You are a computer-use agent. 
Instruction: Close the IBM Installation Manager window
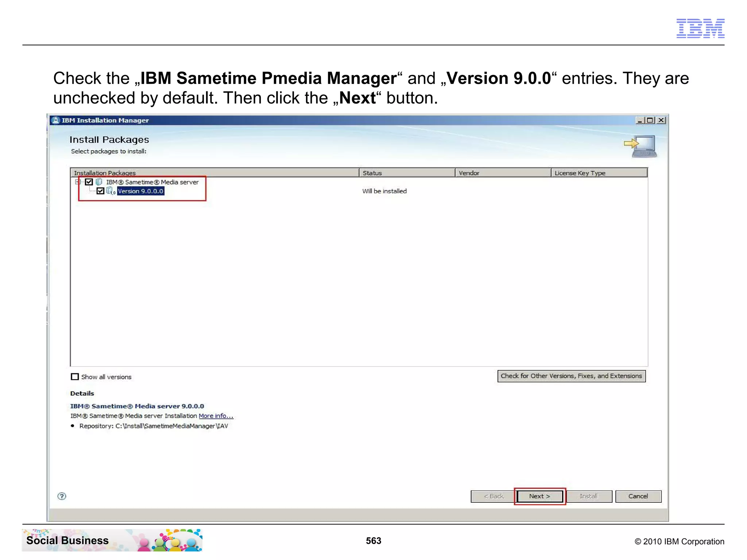tap(661, 120)
